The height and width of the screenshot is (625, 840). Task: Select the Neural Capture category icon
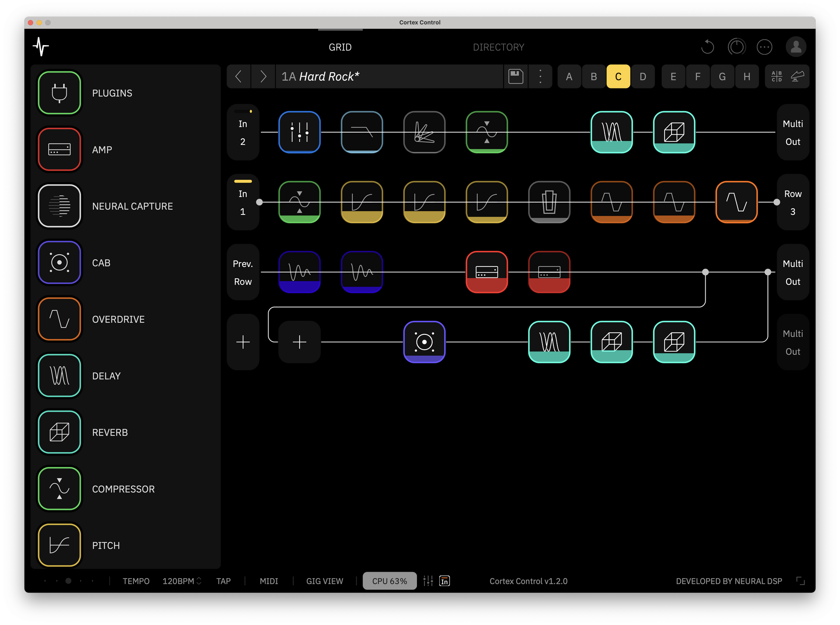pos(59,206)
